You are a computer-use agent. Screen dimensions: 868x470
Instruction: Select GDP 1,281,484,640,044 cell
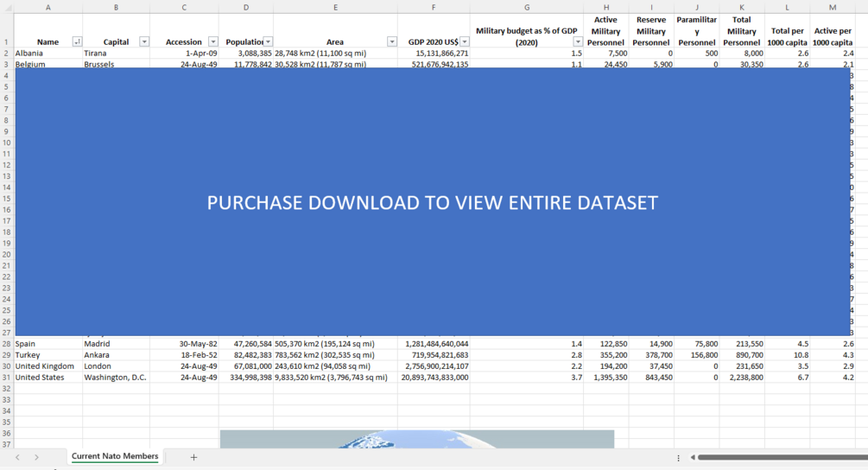click(x=434, y=344)
